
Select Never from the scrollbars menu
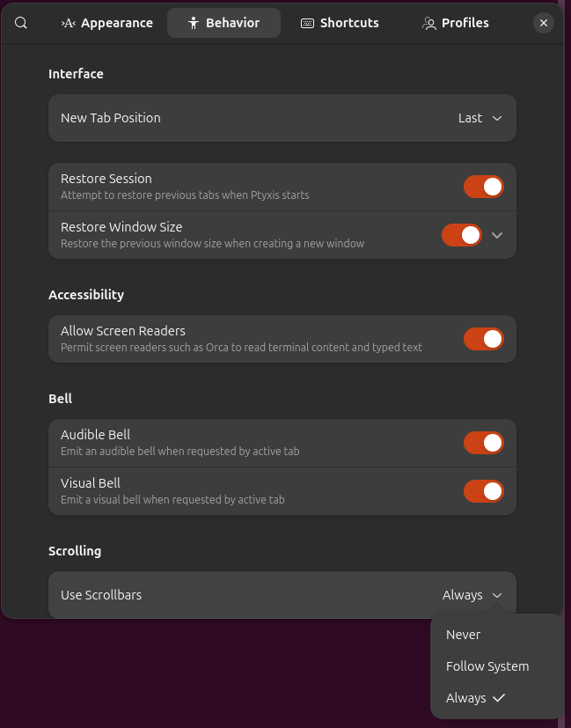(463, 634)
